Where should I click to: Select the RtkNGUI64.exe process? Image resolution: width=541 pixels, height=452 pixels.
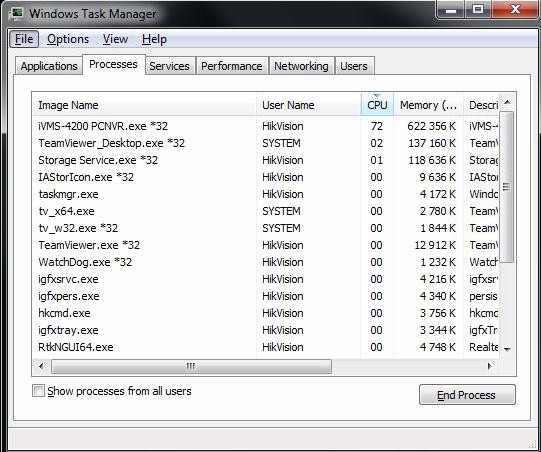(x=266, y=347)
